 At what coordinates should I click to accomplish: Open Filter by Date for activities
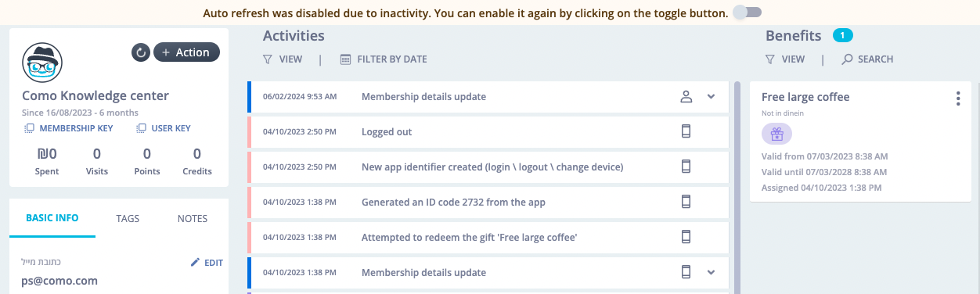(x=384, y=59)
